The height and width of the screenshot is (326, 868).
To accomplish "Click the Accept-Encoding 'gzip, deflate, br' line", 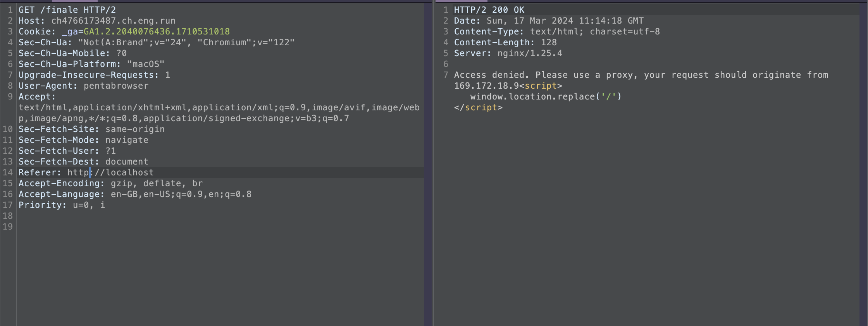I will [x=110, y=183].
